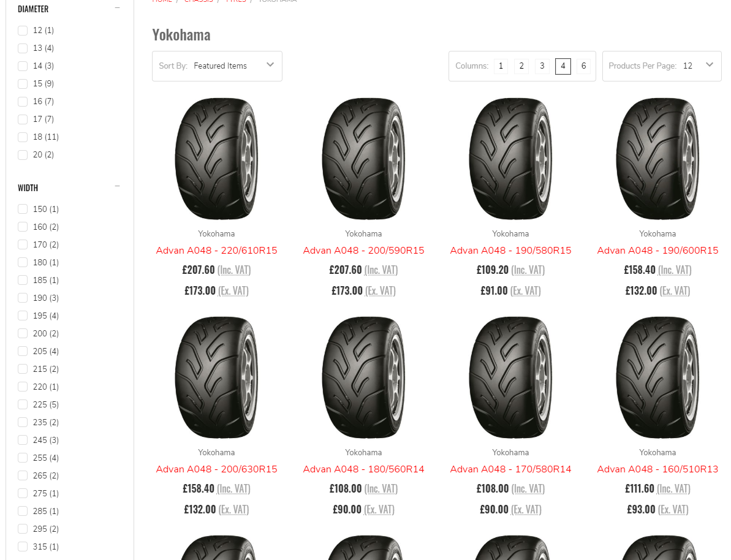The width and height of the screenshot is (731, 560).
Task: Open the Sort By dropdown
Action: pyautogui.click(x=217, y=66)
